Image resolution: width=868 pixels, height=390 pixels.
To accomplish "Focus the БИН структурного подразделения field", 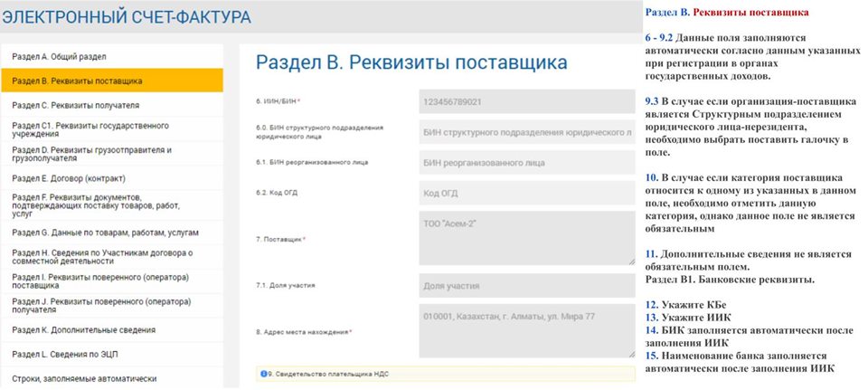I will click(x=526, y=132).
